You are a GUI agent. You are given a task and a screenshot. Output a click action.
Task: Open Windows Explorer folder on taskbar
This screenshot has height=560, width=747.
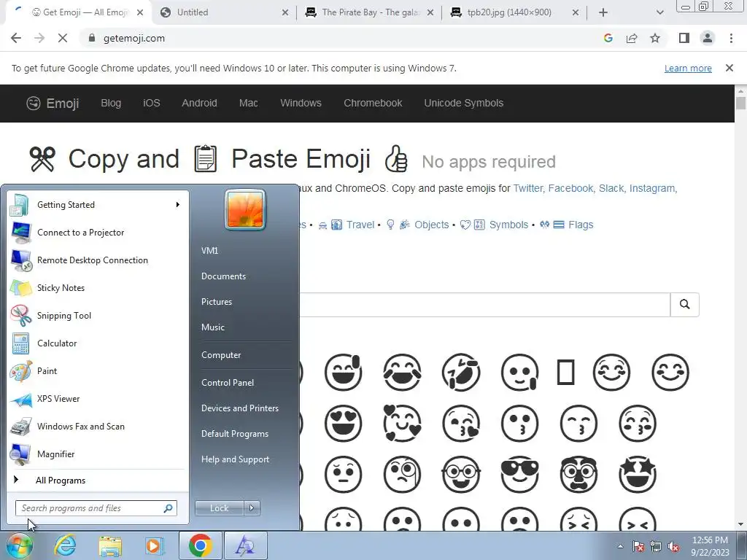pyautogui.click(x=109, y=545)
